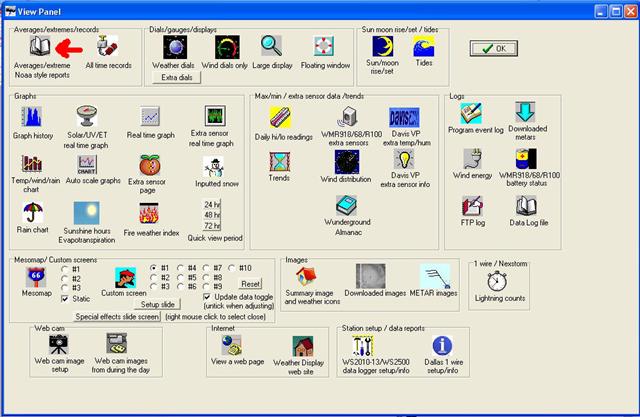Toggle the Static checkbox
The width and height of the screenshot is (640, 417).
coord(66,298)
